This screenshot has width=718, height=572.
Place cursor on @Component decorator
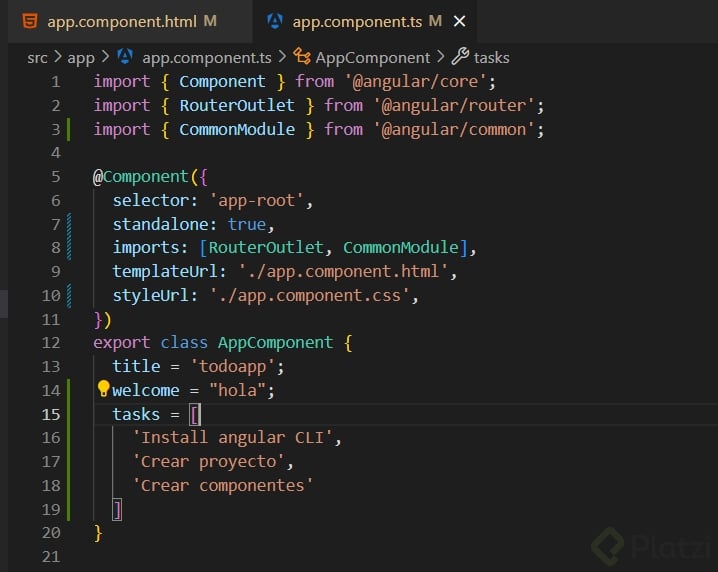[x=141, y=177]
